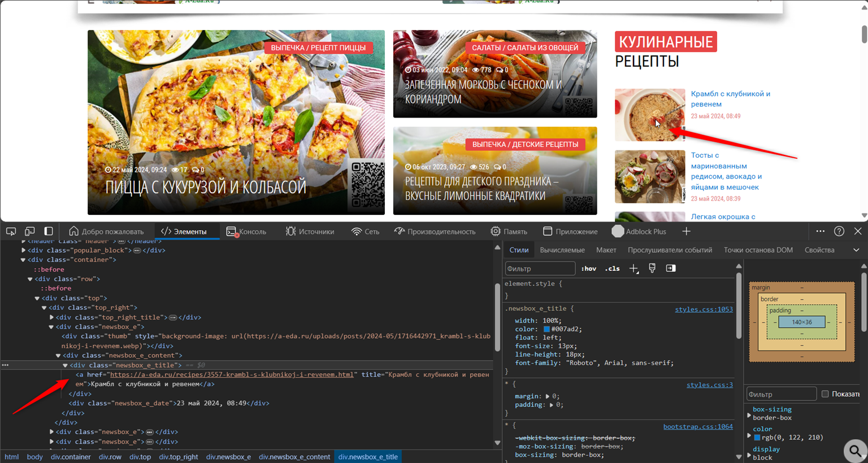Viewport: 868px width, 463px height.
Task: Open styles.css:1053 source link
Action: click(x=704, y=309)
